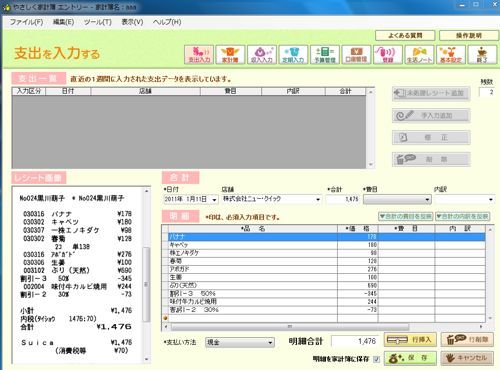Open the 振替 toolbar icon
The image size is (500, 370).
click(x=388, y=54)
